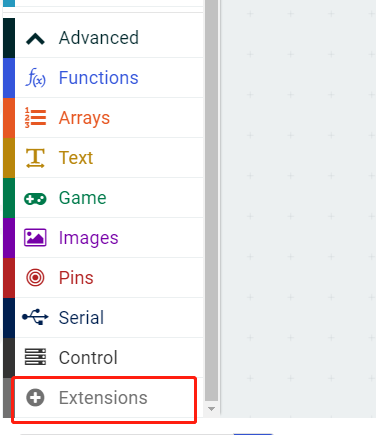Viewport: 376px width, 435px height.
Task: Click the purple Images color bar
Action: [x=9, y=238]
